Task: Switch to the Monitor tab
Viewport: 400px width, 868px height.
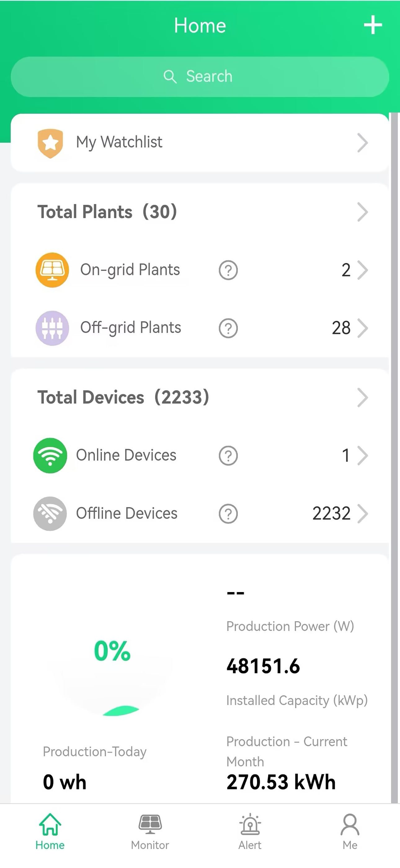Action: tap(150, 831)
